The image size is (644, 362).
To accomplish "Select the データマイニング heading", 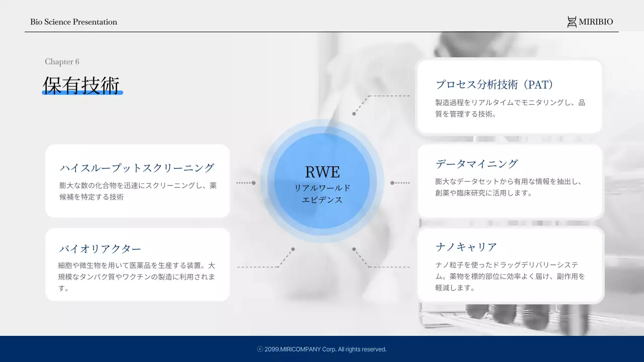I will [475, 163].
